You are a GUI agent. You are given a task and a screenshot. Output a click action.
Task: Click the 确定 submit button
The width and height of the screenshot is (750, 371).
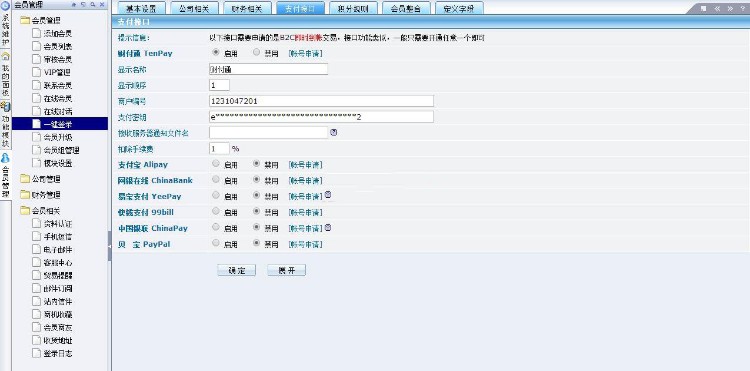coord(236,270)
